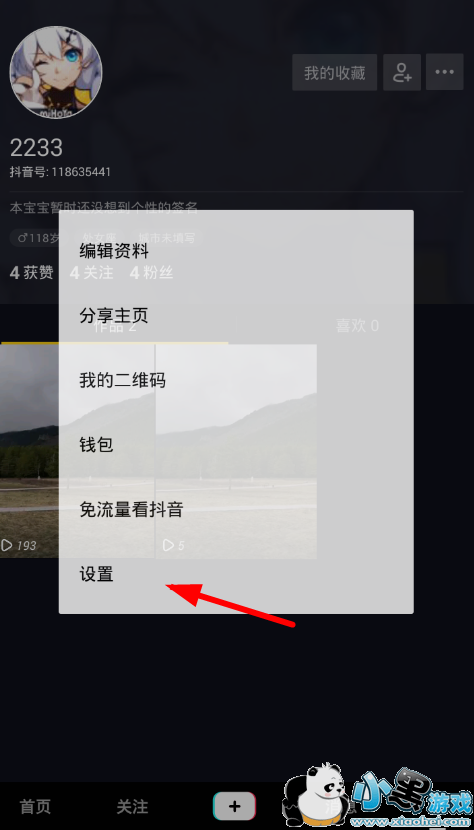Tap the plus create video button

tap(235, 806)
